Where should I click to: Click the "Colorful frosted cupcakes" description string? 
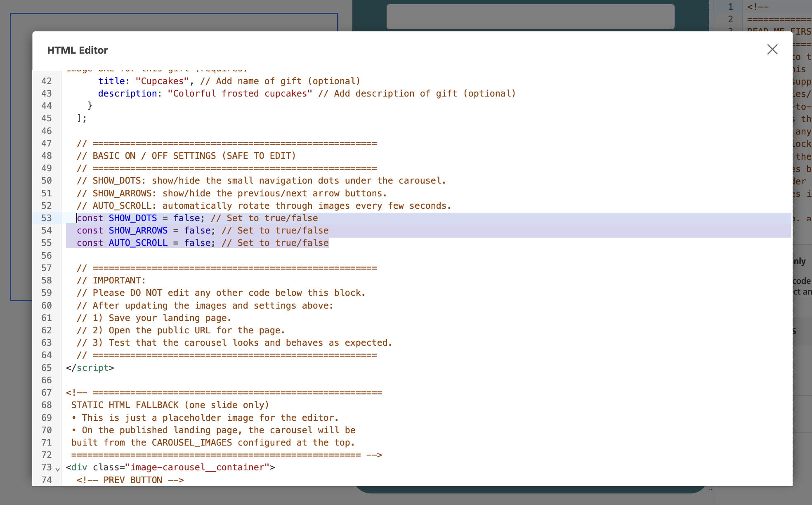(x=239, y=94)
